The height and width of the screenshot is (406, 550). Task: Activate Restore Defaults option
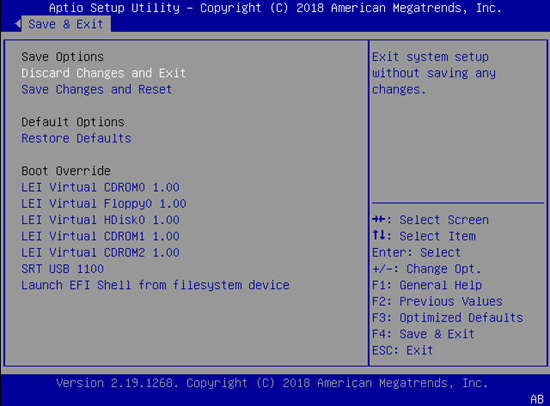pos(76,138)
